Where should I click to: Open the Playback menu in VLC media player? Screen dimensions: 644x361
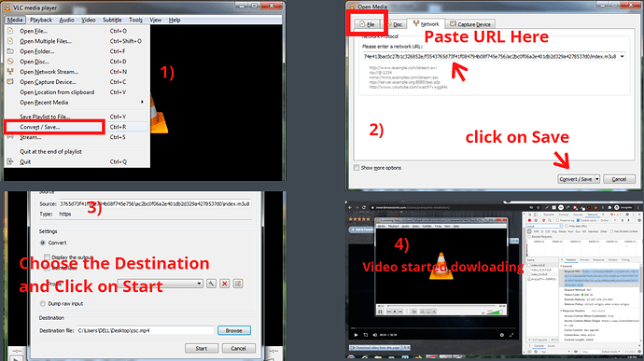point(41,20)
